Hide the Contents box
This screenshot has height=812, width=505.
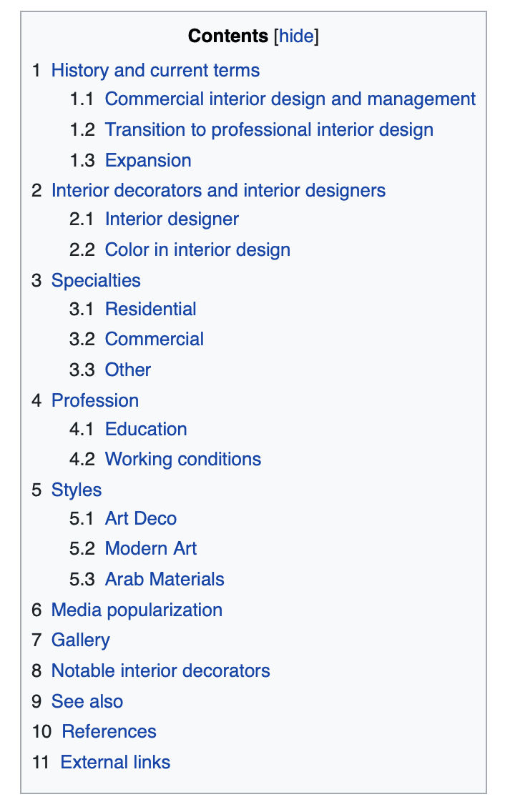click(296, 36)
